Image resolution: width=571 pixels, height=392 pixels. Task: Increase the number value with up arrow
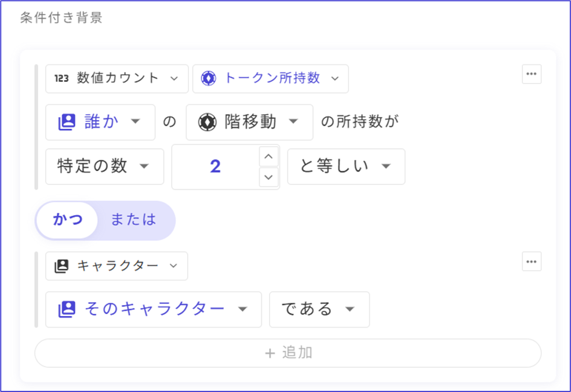point(268,156)
